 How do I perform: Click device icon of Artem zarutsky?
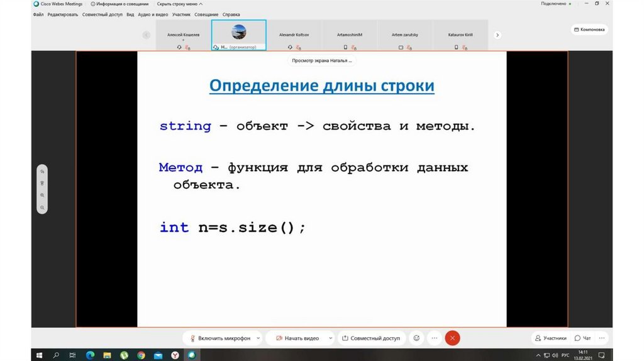pyautogui.click(x=401, y=47)
